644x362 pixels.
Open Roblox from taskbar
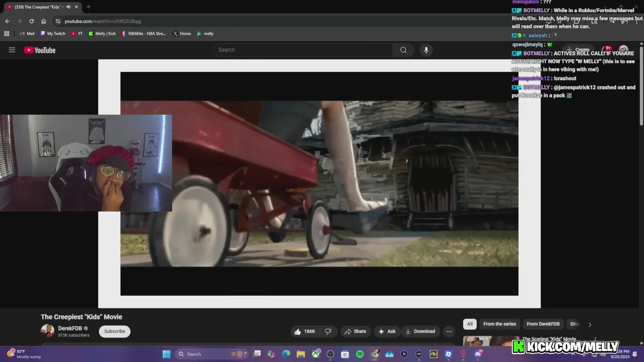(448, 354)
